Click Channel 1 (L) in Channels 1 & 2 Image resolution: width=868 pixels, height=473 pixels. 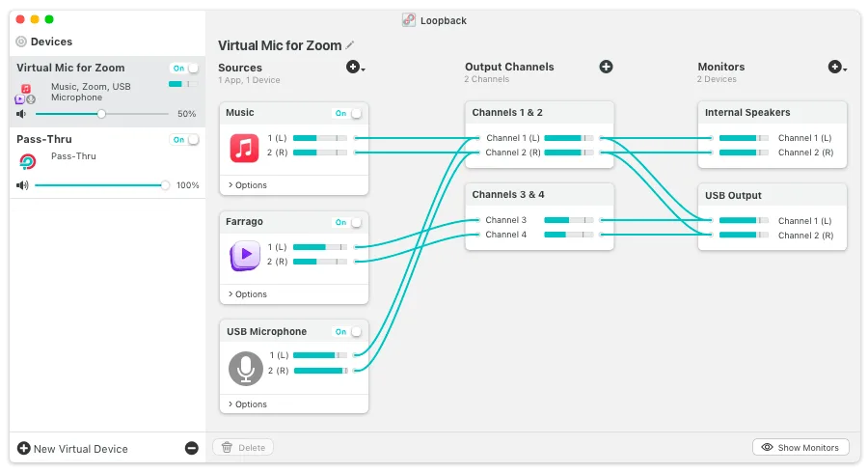(x=513, y=138)
